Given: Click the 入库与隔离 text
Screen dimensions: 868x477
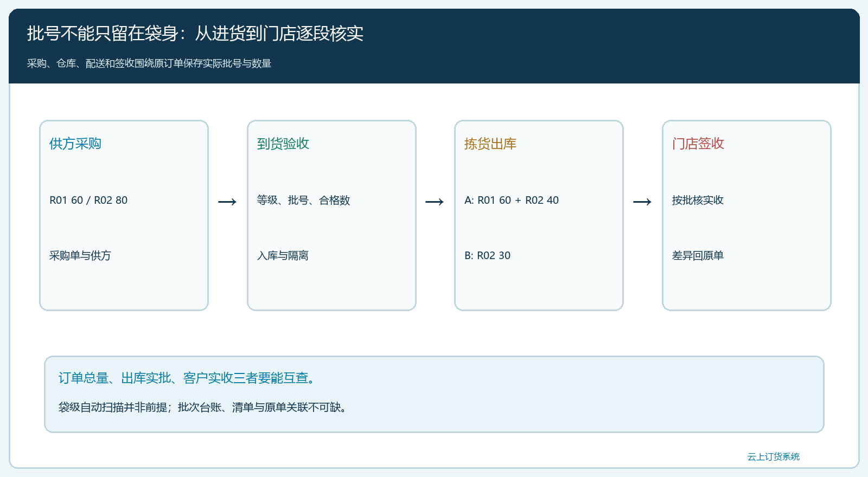Looking at the screenshot, I should pyautogui.click(x=283, y=255).
